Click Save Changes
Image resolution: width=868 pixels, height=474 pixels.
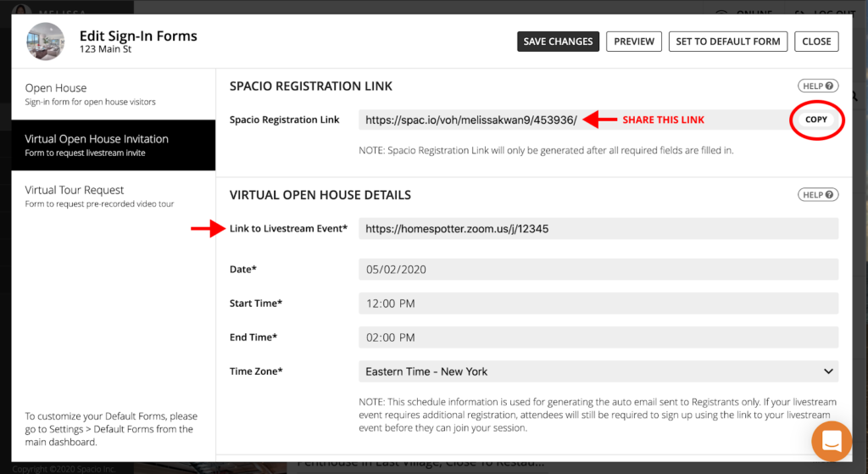[x=558, y=42]
